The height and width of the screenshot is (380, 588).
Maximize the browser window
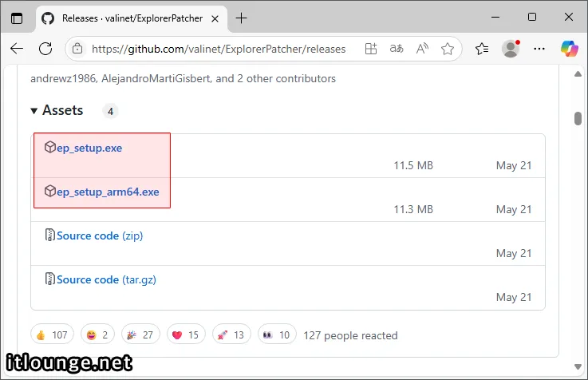tap(531, 17)
